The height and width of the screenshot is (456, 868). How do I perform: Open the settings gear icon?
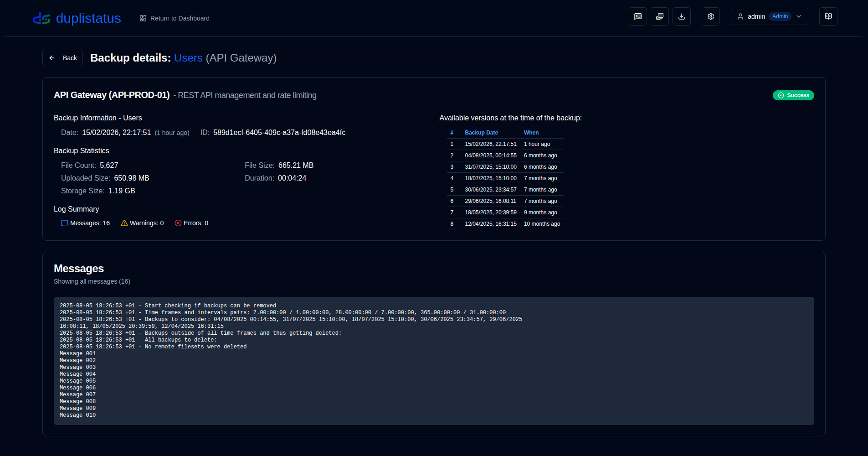[x=710, y=16]
